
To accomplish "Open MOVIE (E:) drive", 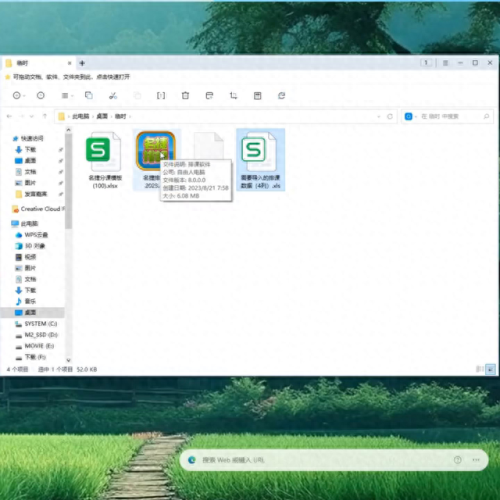I will tap(35, 346).
